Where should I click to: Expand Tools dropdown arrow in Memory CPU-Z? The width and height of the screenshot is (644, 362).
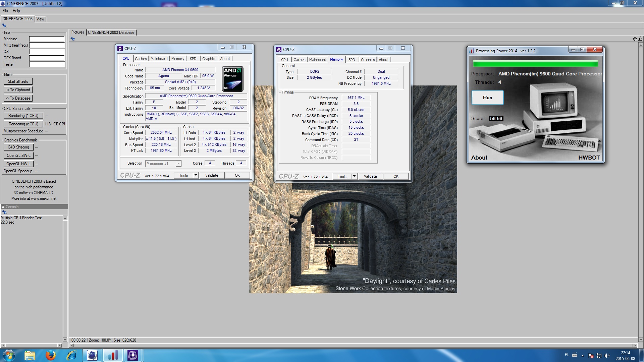[x=354, y=176]
